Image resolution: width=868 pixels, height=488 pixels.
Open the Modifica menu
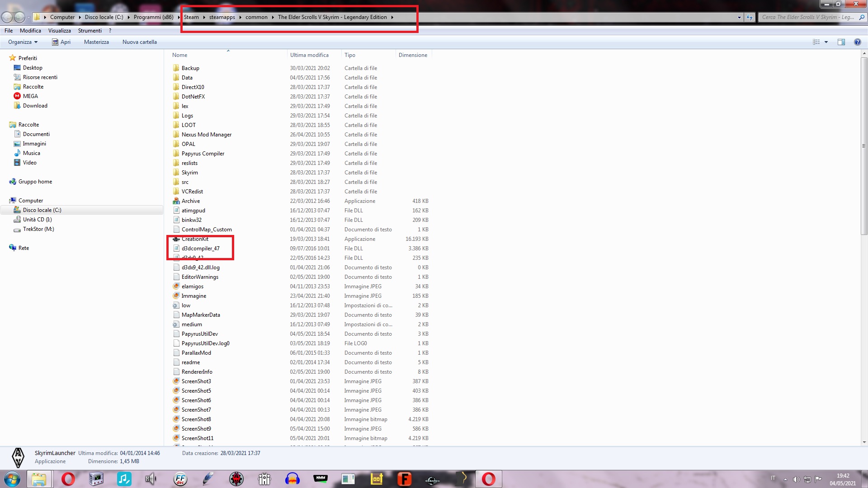pos(30,30)
